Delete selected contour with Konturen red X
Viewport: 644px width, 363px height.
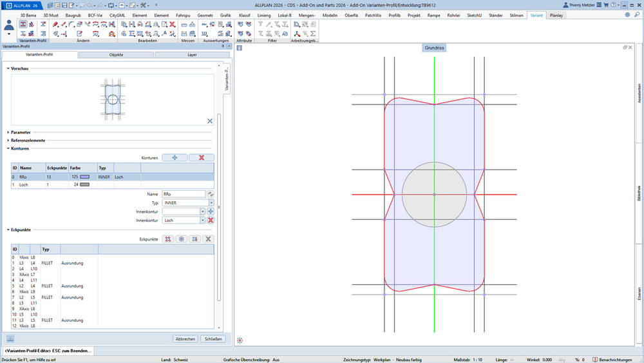point(201,157)
